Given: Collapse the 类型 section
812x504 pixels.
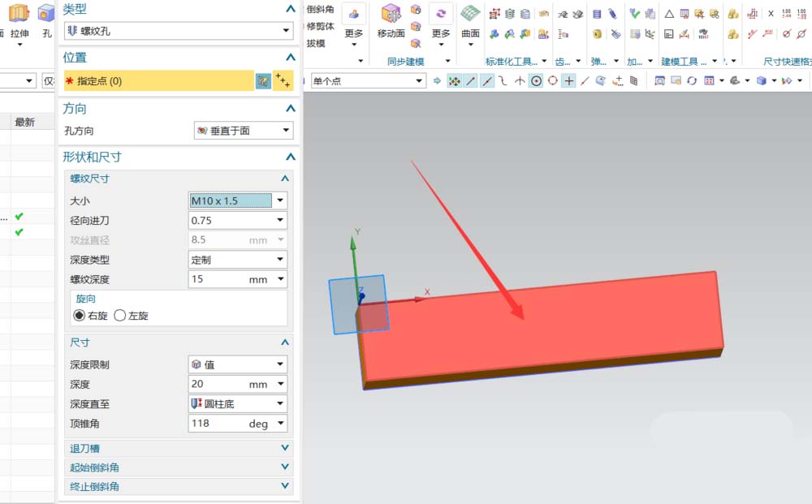Looking at the screenshot, I should click(x=291, y=9).
